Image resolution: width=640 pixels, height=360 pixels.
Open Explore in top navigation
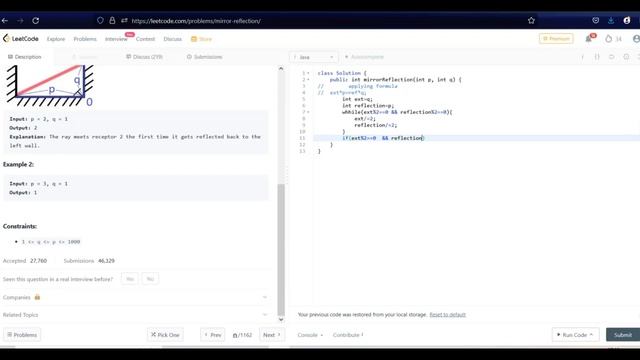click(56, 39)
